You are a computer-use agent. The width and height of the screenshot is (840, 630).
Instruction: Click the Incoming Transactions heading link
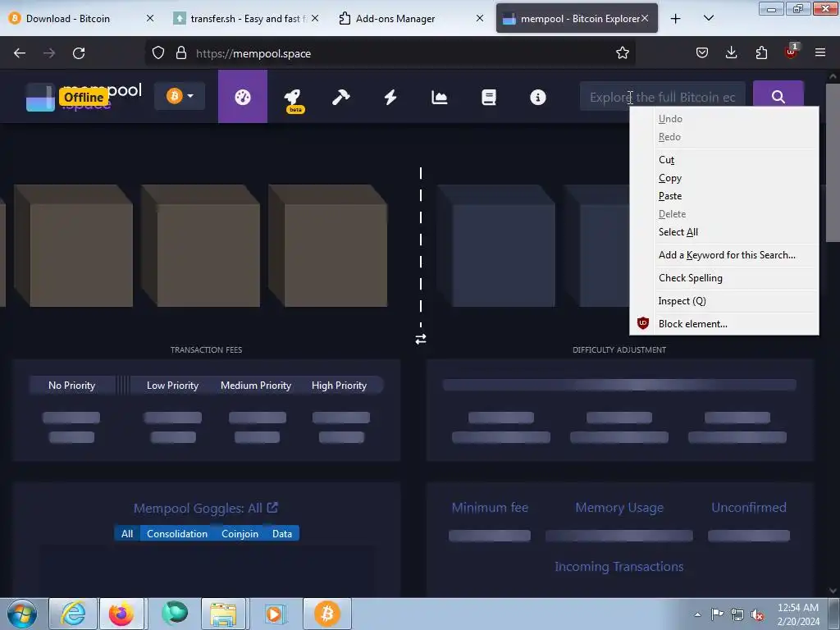coord(619,567)
